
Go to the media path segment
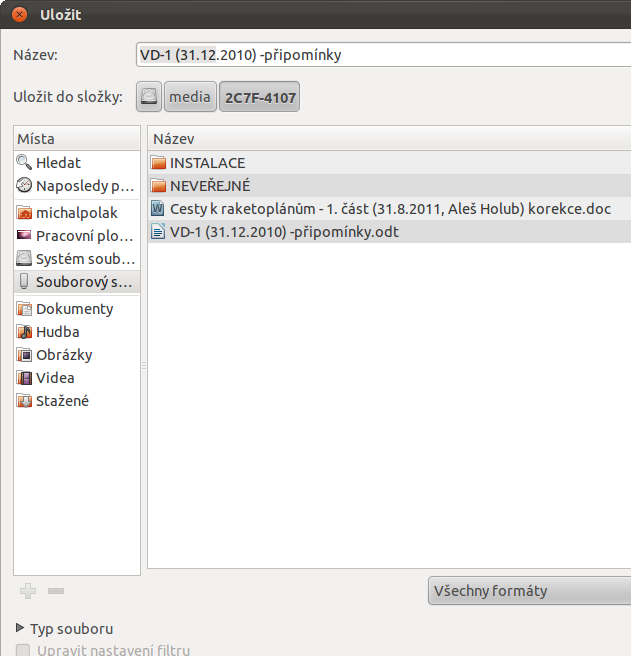point(190,97)
